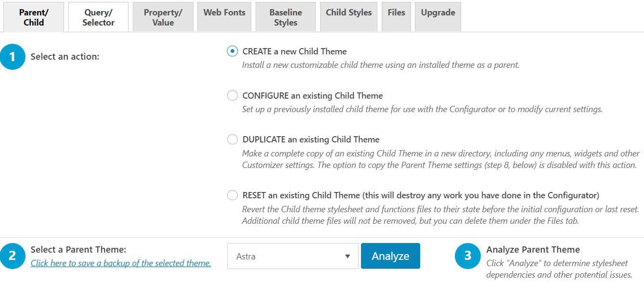Click the step 2 circle badge
Image resolution: width=644 pixels, height=282 pixels.
13,256
